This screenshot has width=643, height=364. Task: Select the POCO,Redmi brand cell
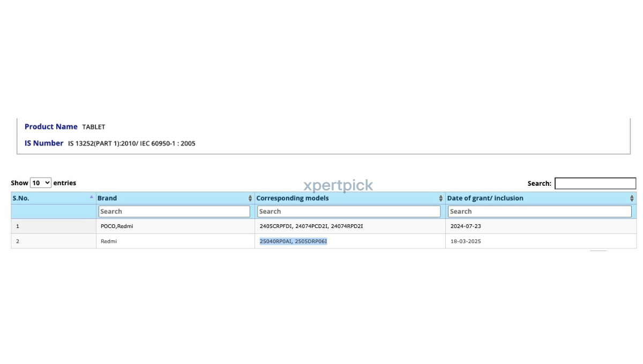[175, 226]
